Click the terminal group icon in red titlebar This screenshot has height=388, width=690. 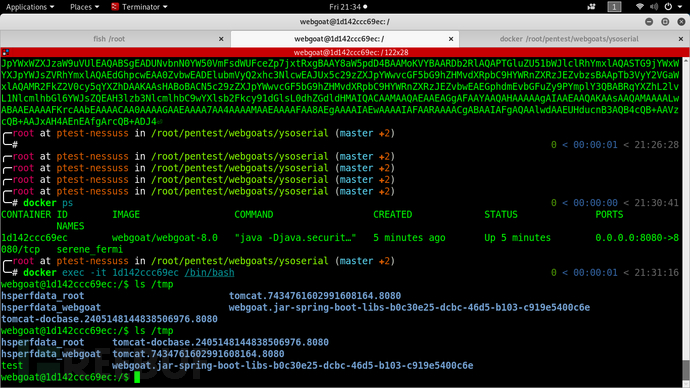pos(6,52)
